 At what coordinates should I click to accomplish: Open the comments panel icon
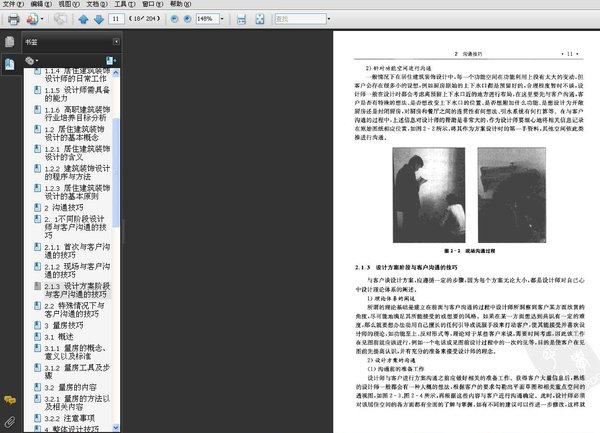click(9, 402)
